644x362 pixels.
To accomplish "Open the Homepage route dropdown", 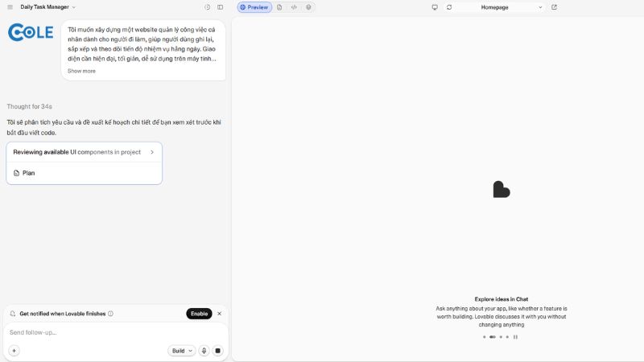I will pyautogui.click(x=501, y=7).
